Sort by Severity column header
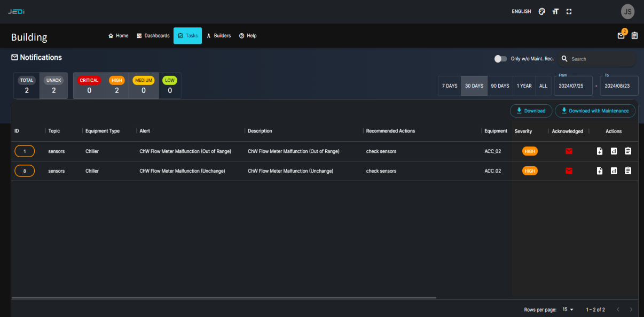The width and height of the screenshot is (644, 317). pyautogui.click(x=523, y=131)
